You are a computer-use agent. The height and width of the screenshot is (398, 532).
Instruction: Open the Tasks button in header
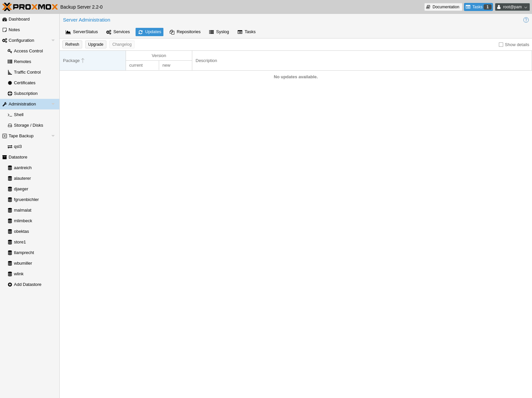coord(478,7)
